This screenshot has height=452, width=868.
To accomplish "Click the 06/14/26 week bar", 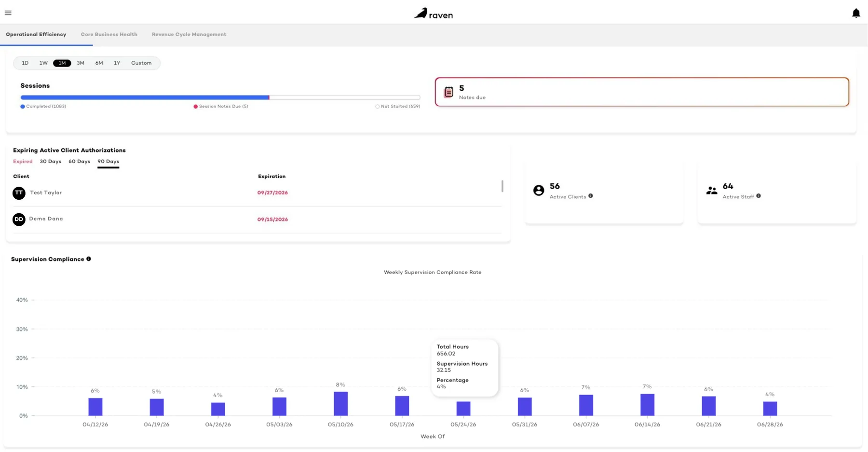I will coord(648,405).
